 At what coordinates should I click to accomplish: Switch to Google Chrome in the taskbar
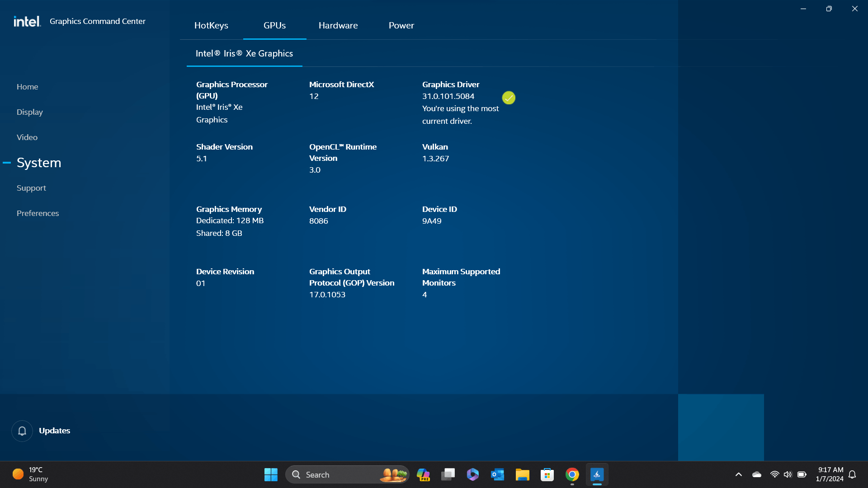pos(572,474)
